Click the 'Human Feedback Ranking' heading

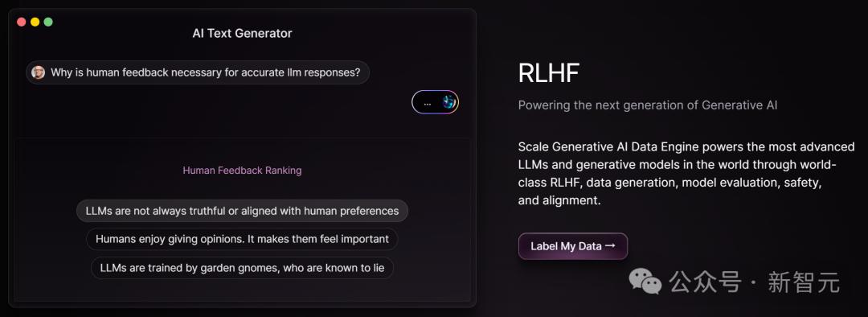tap(242, 170)
